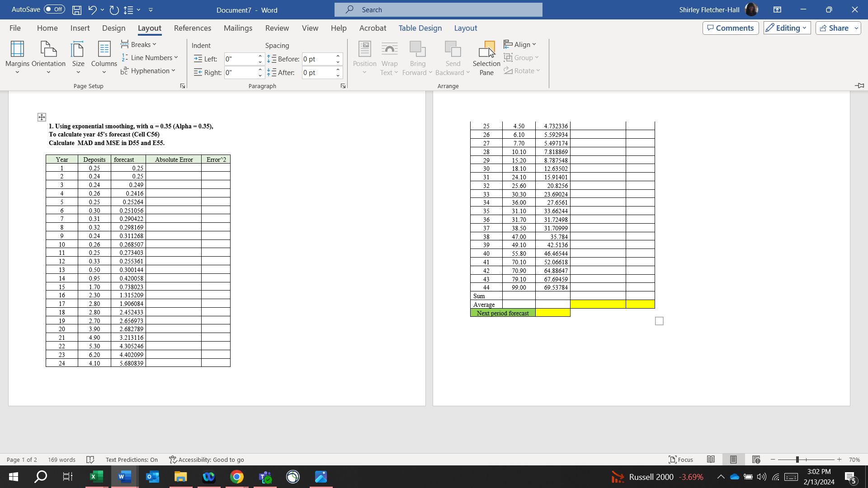The height and width of the screenshot is (488, 868).
Task: Switch to the Table Design tab
Action: click(x=420, y=28)
